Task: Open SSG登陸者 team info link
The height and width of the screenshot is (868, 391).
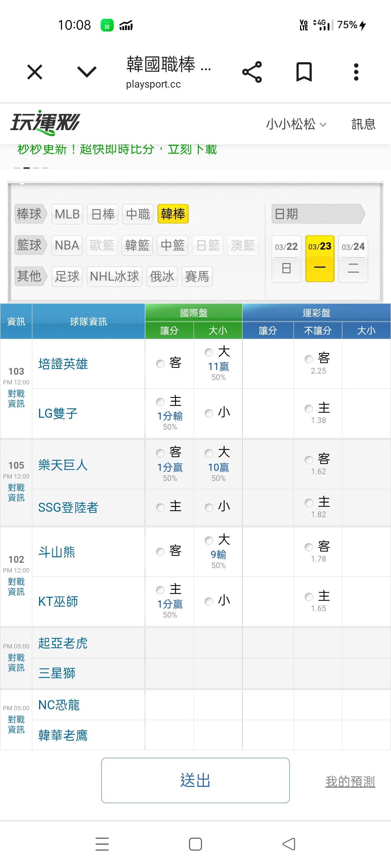Action: click(68, 507)
